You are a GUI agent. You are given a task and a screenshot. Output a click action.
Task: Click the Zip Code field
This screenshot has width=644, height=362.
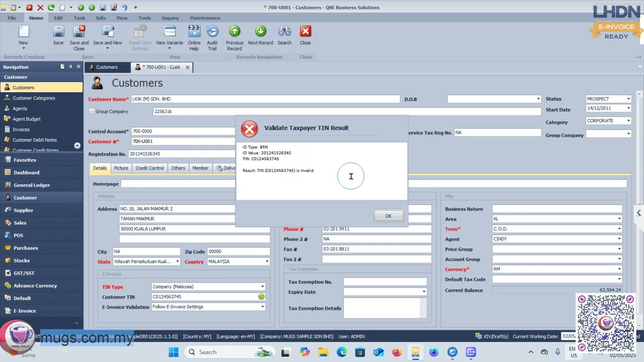(238, 251)
